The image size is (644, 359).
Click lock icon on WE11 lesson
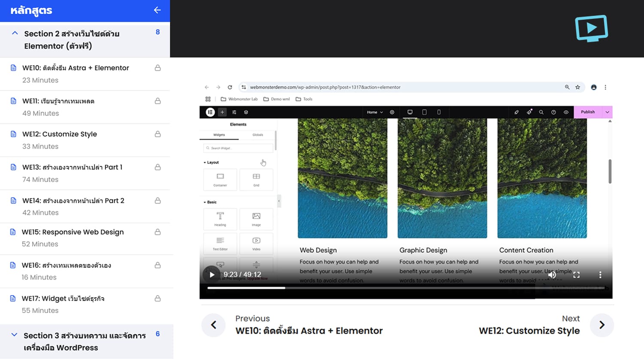[x=158, y=101]
